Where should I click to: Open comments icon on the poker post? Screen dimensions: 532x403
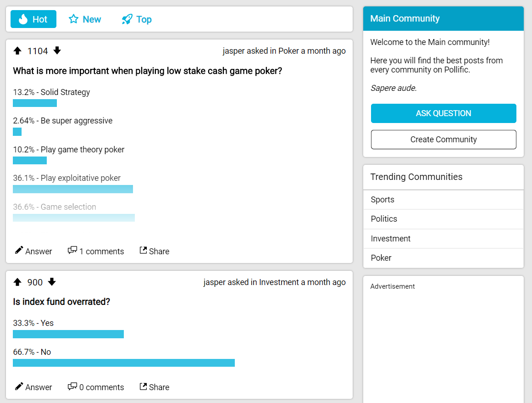pyautogui.click(x=72, y=251)
